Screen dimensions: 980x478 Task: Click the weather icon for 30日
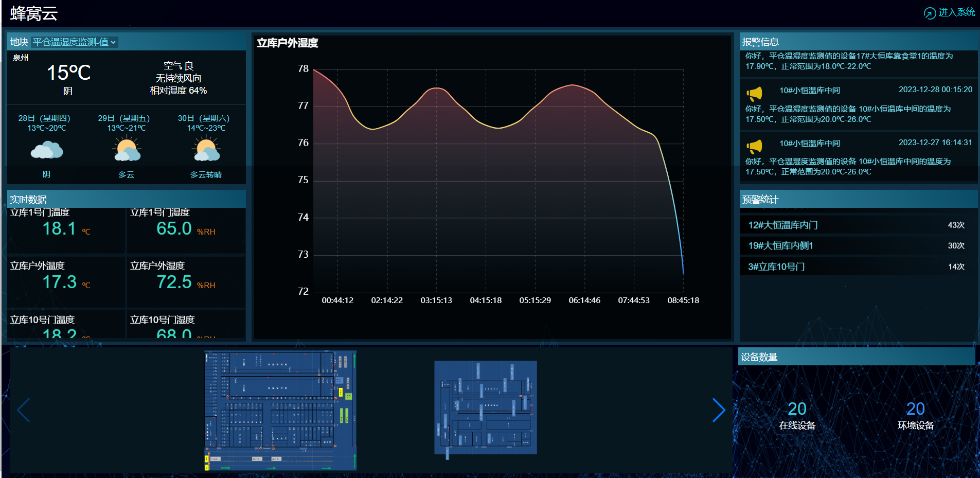point(206,149)
